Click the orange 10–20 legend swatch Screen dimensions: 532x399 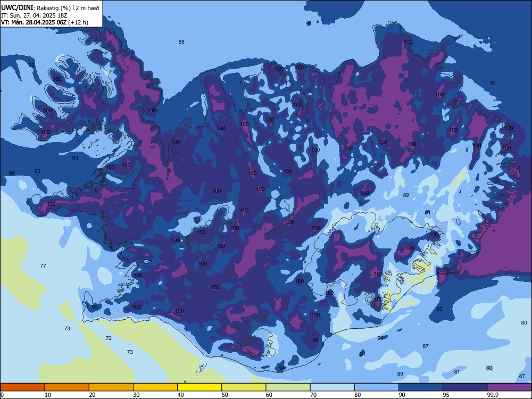pyautogui.click(x=67, y=387)
